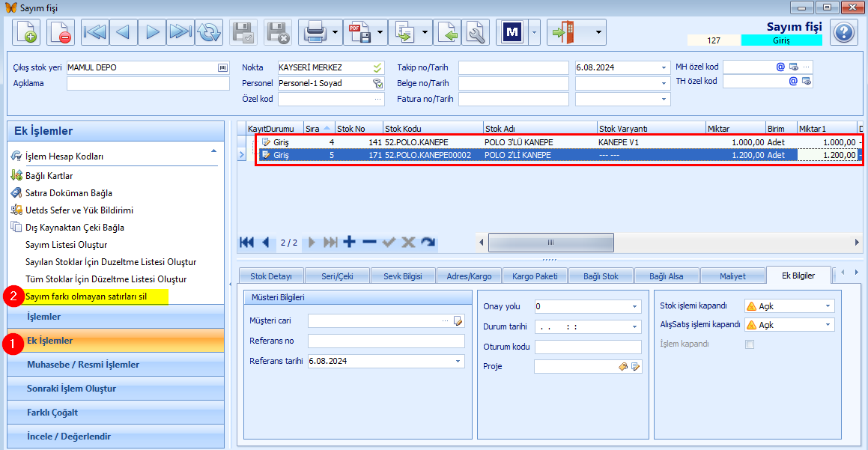Open the Maliyet tab
The height and width of the screenshot is (450, 868).
click(x=732, y=276)
